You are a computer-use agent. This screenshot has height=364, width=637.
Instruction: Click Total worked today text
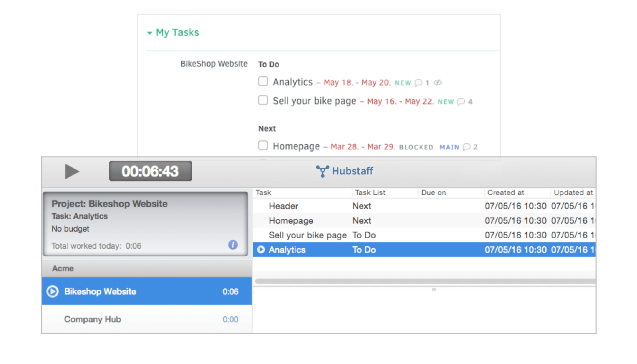coord(97,246)
